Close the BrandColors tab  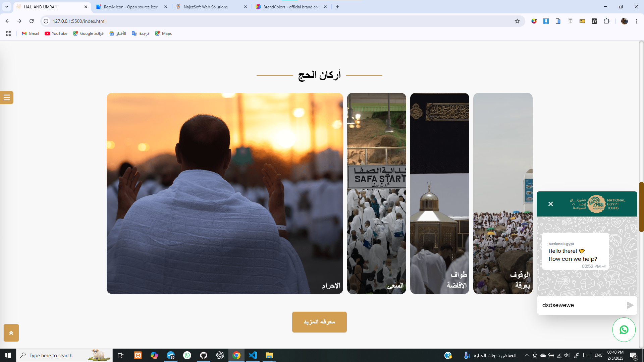[325, 7]
